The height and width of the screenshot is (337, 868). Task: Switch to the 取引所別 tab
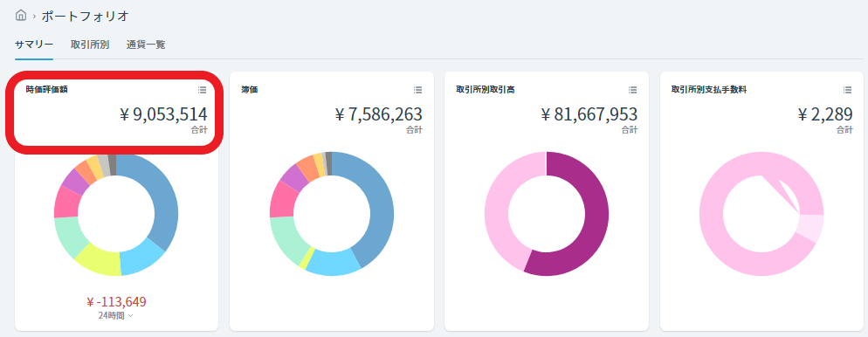pos(90,45)
